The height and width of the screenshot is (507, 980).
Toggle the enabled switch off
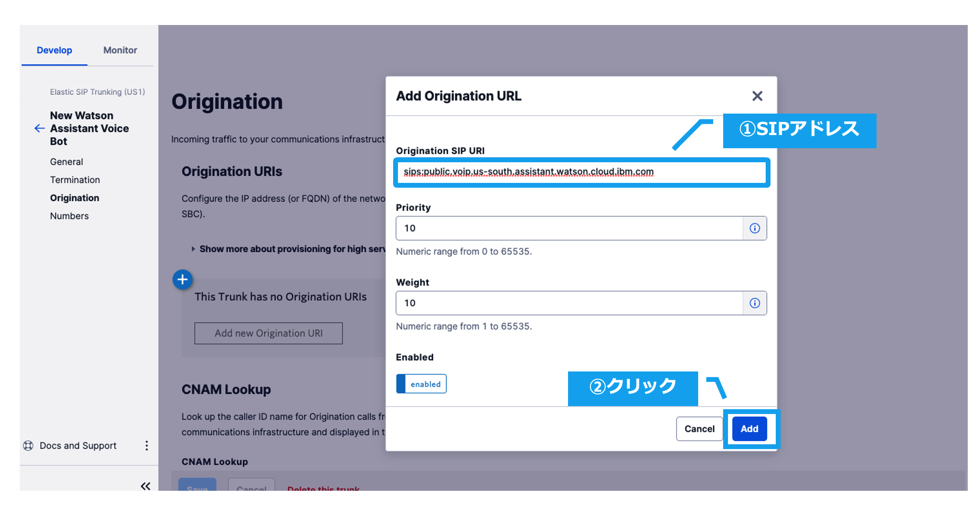421,384
